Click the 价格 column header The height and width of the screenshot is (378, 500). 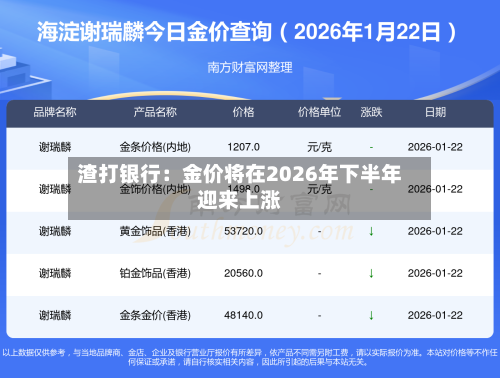pos(243,112)
